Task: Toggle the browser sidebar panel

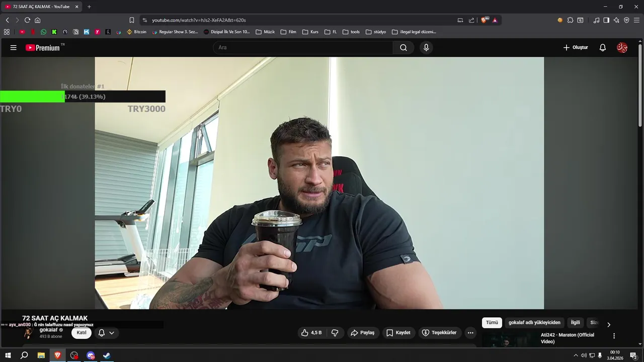Action: (606, 20)
